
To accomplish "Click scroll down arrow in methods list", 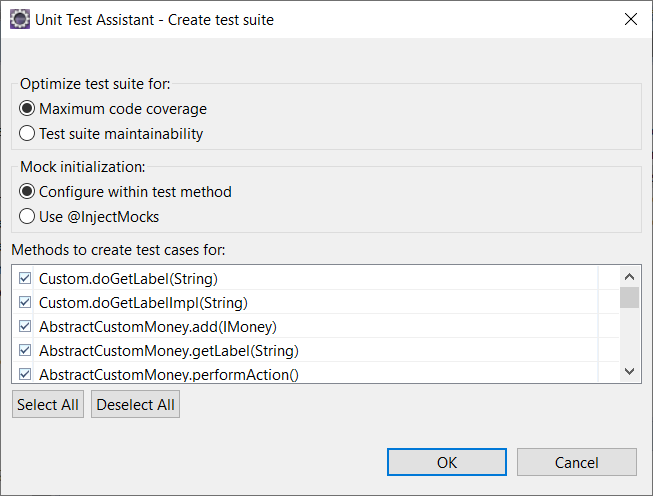I will pyautogui.click(x=630, y=371).
